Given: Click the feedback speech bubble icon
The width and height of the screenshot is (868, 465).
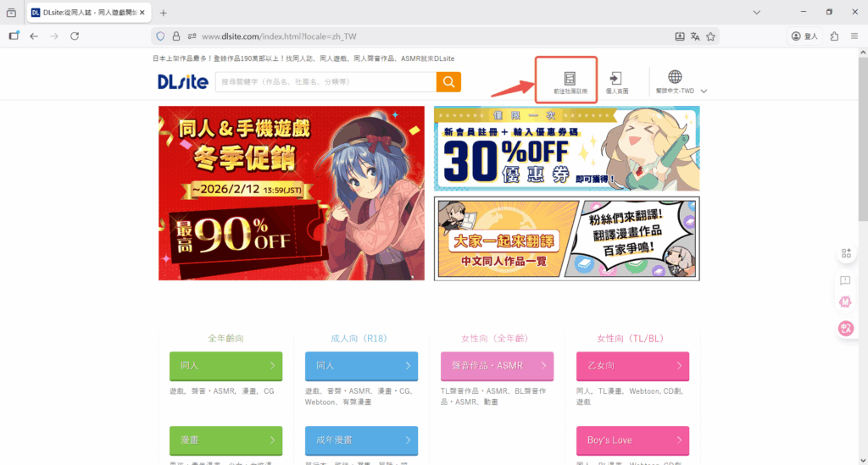Looking at the screenshot, I should click(845, 280).
